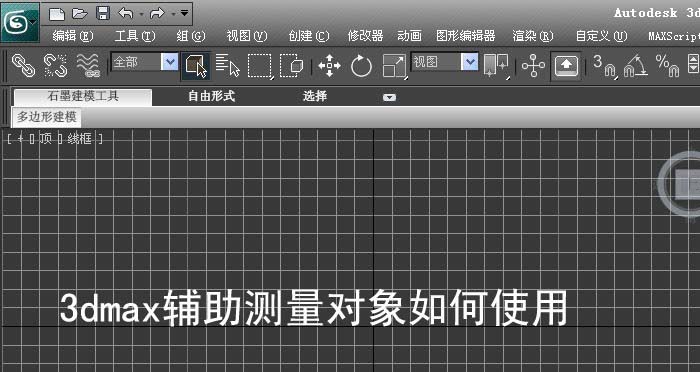Open an existing file with folder icon
This screenshot has width=700, height=372.
(80, 14)
